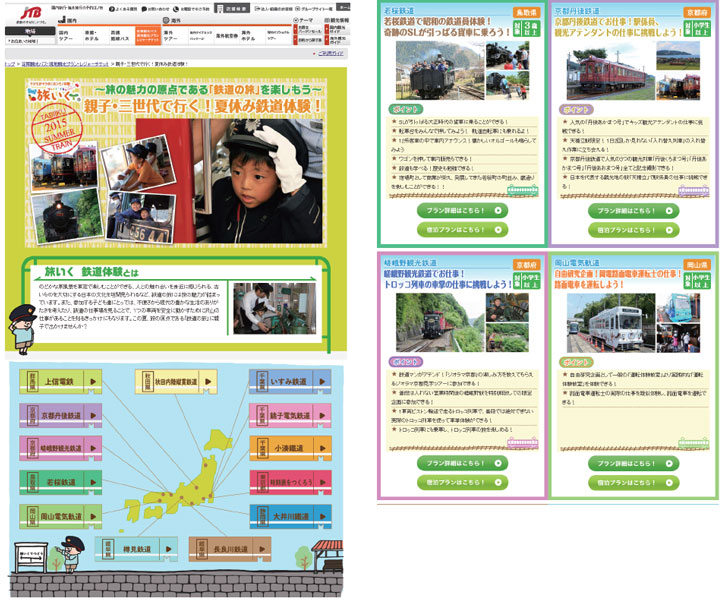Click the 大井川鐵道 ticket arrow
725x600 pixels.
pyautogui.click(x=322, y=516)
